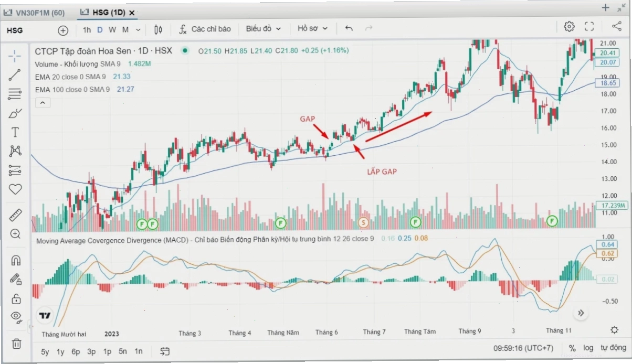Image resolution: width=632 pixels, height=364 pixels.
Task: Toggle stay-in-drawing-mode pencil lock
Action: click(16, 280)
